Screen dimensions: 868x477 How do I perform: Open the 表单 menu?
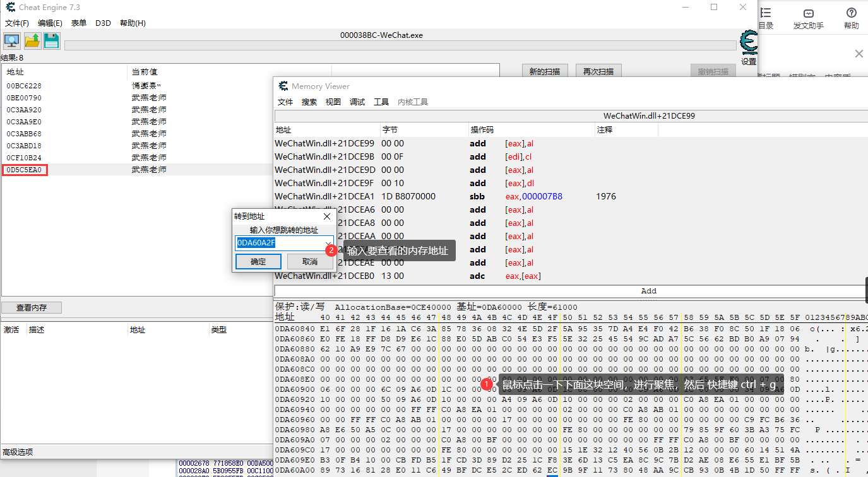coord(80,23)
